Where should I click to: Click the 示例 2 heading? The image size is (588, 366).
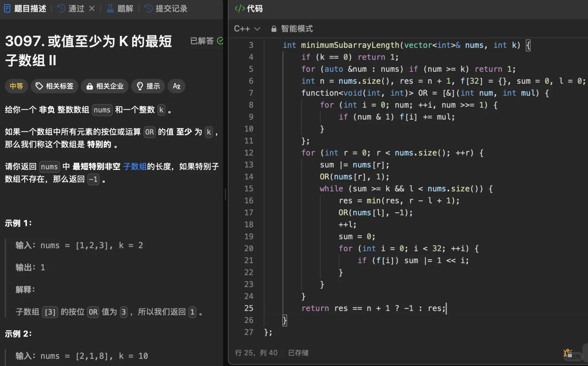tap(18, 333)
